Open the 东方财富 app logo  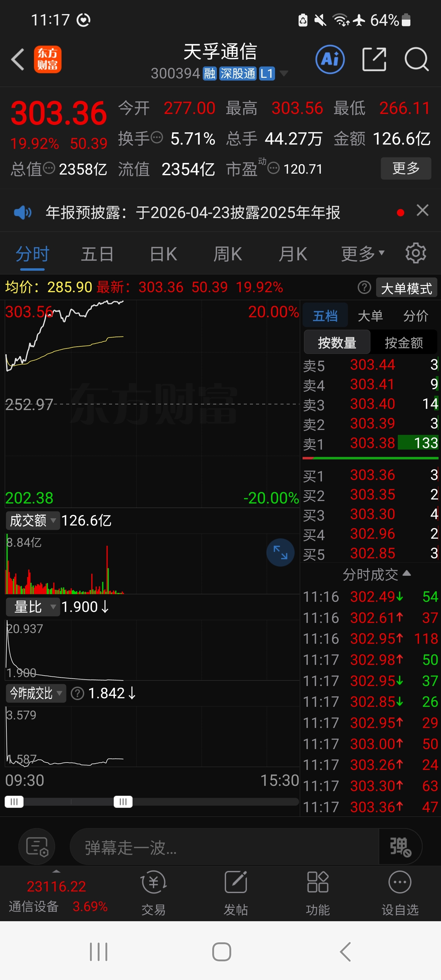coord(47,59)
